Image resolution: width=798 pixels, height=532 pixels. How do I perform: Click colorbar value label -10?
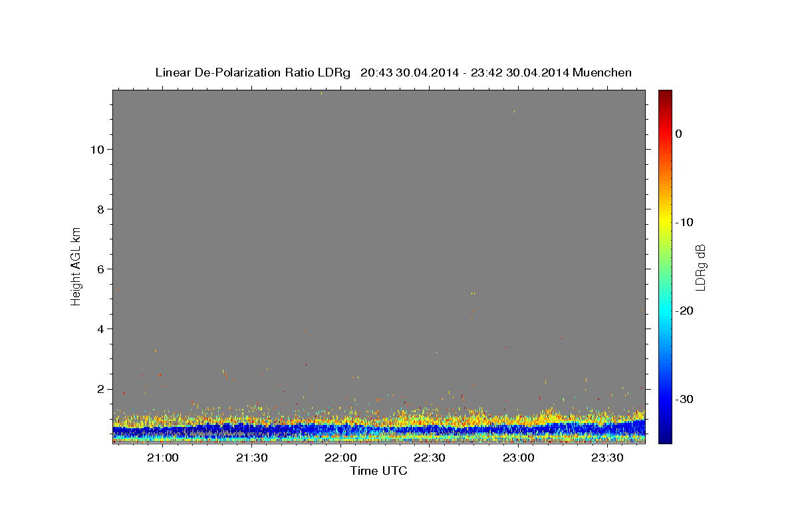684,222
